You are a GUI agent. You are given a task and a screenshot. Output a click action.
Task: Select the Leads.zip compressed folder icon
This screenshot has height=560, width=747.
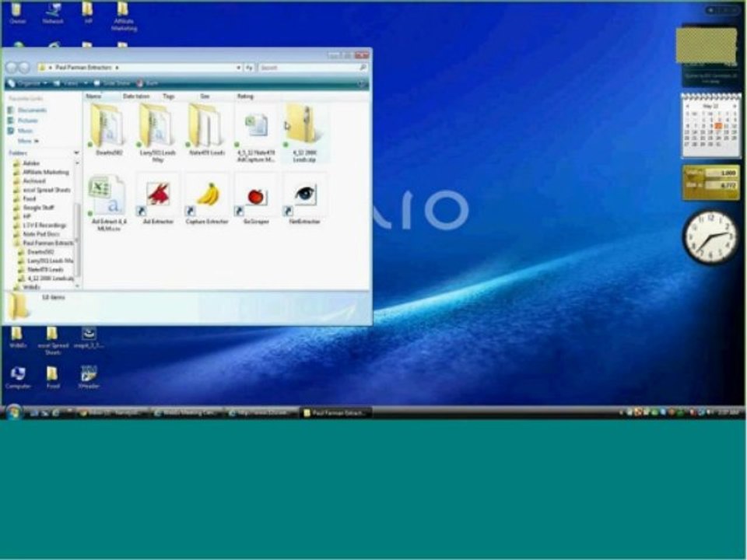(x=301, y=124)
